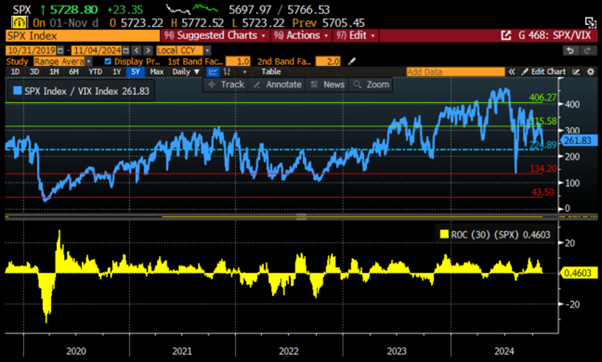
Task: Click the pop-out window icon at top right
Action: click(x=589, y=22)
